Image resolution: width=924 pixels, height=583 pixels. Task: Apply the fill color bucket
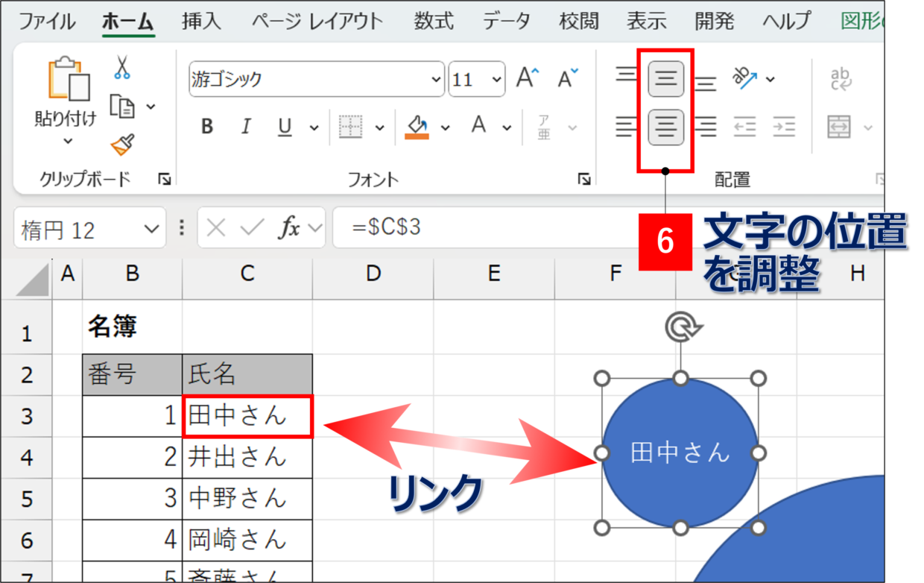[x=417, y=127]
